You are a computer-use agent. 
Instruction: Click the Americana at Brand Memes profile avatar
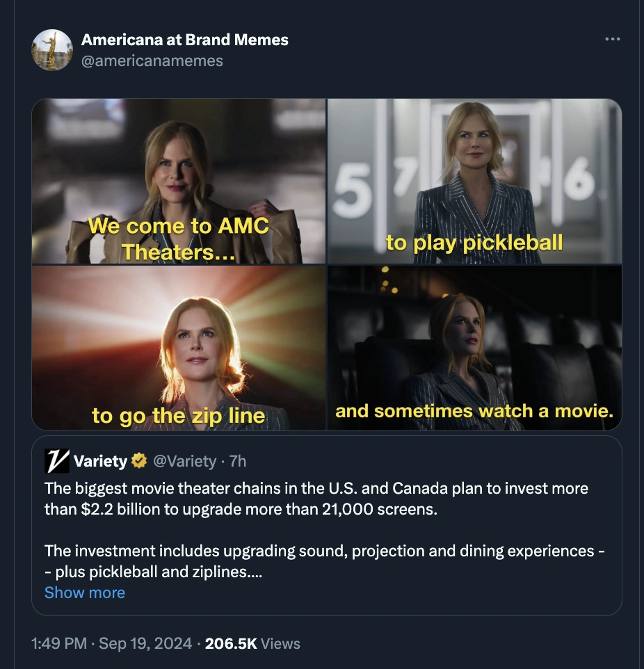coord(52,50)
